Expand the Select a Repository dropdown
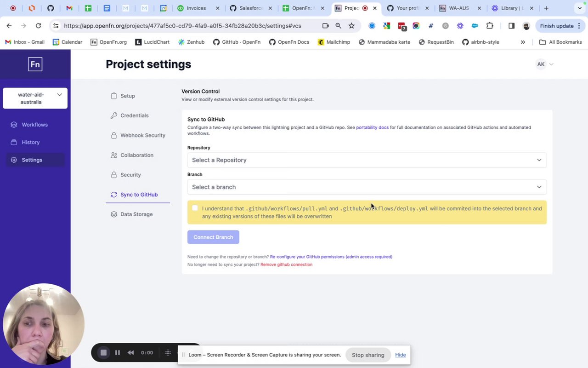Viewport: 588px width, 368px height. coord(367,160)
